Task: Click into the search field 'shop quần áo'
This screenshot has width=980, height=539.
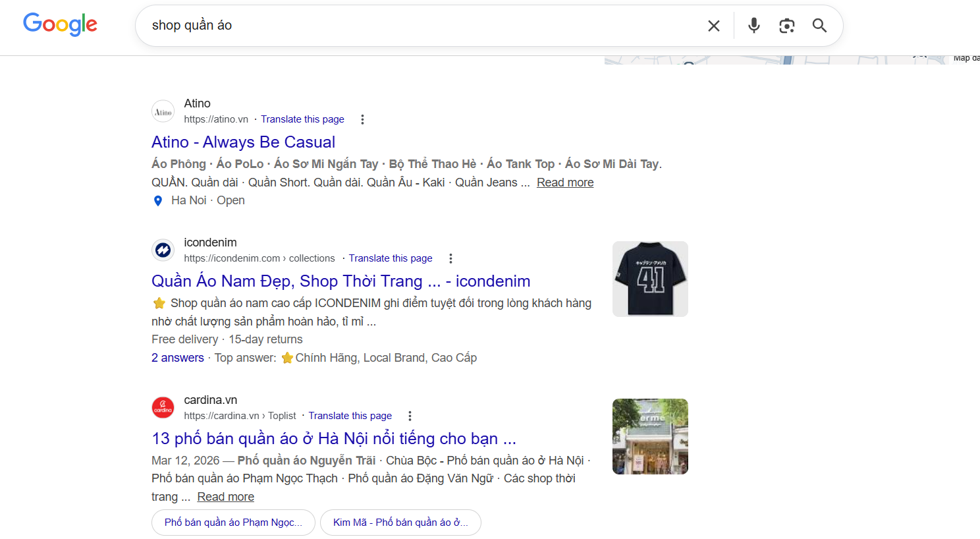Action: 422,26
